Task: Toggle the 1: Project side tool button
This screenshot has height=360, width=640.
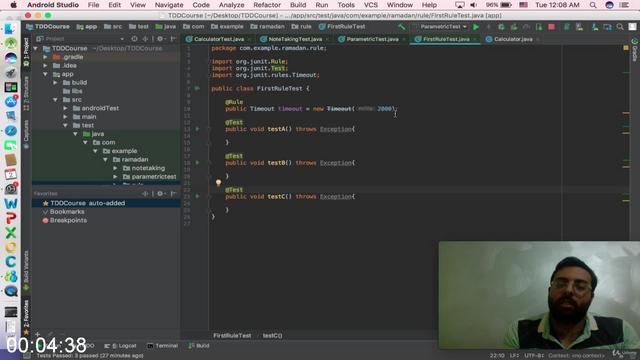Action: click(x=26, y=52)
